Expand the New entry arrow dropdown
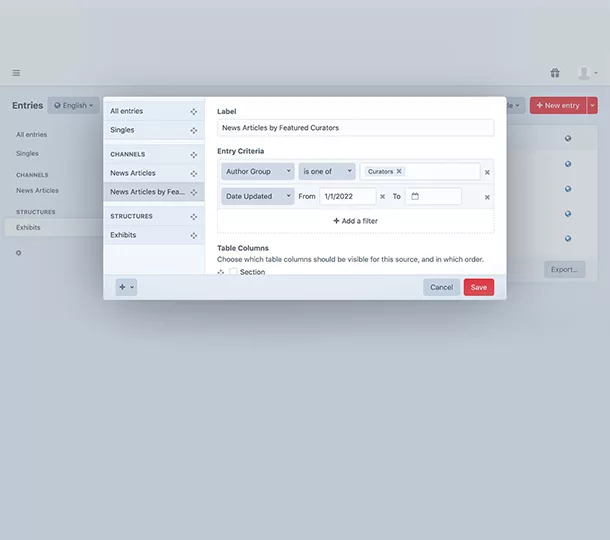 tap(592, 105)
